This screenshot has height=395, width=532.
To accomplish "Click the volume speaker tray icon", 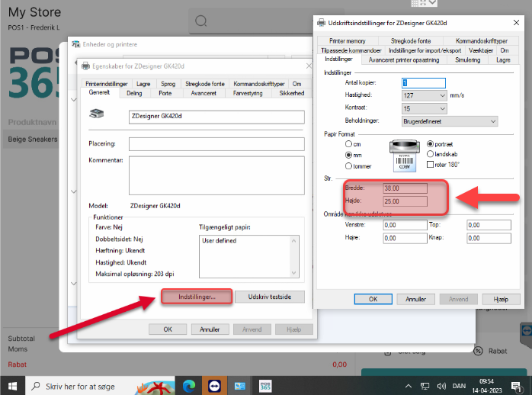I will (x=441, y=386).
